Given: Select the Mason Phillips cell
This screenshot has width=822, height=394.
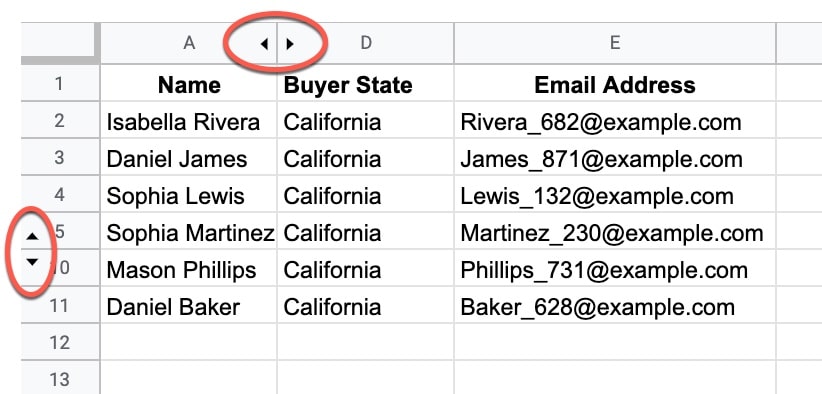Looking at the screenshot, I should 189,269.
